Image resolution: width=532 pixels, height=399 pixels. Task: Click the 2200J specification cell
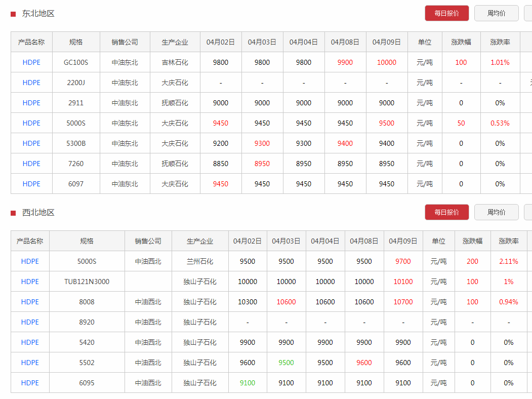click(76, 83)
